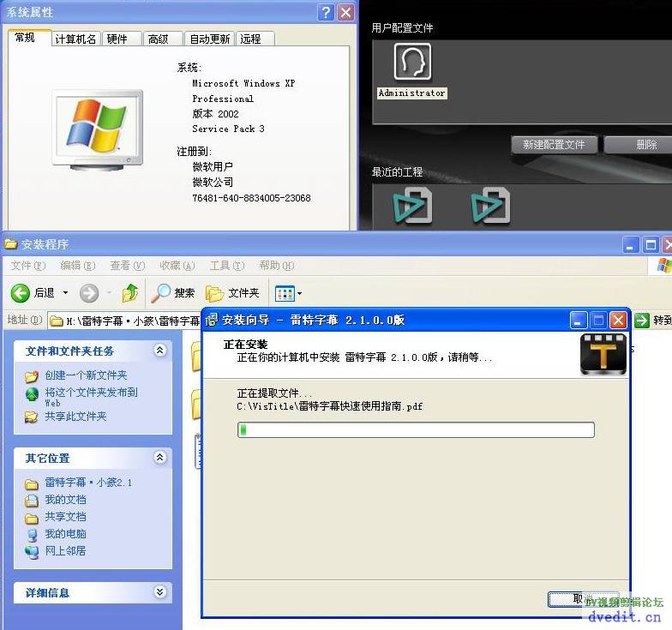Open the 工具(T) menu
672x630 pixels.
[226, 266]
